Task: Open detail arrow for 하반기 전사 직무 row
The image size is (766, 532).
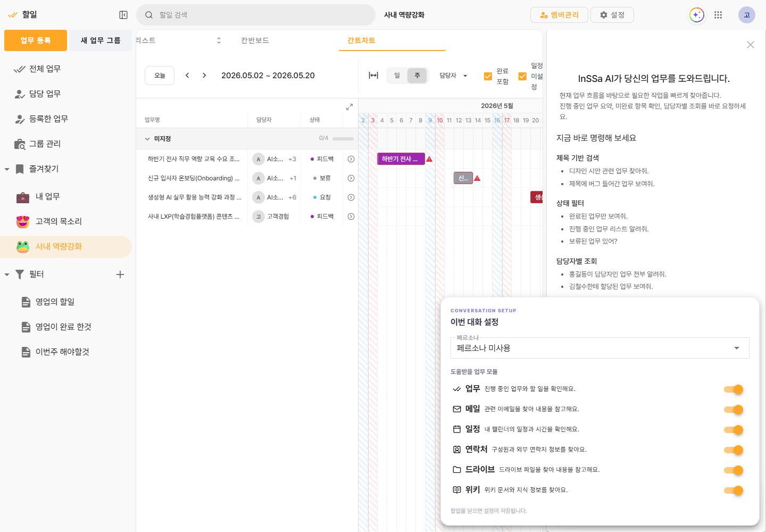Action: click(x=351, y=159)
